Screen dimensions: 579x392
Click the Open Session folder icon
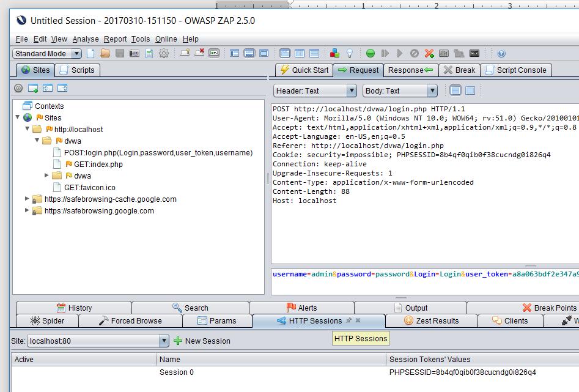coord(105,54)
